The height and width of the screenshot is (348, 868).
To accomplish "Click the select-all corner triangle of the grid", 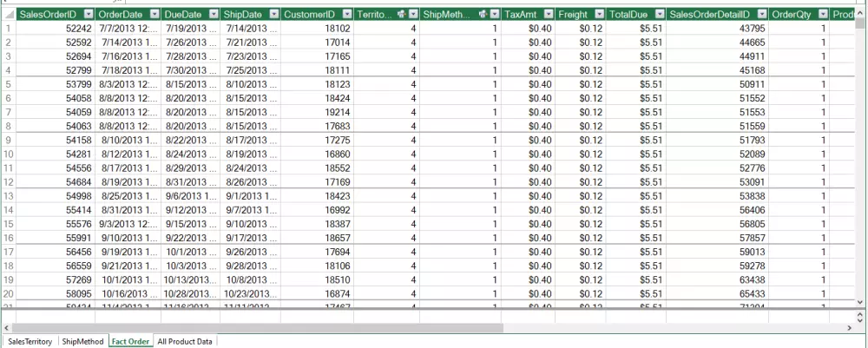I will click(x=9, y=15).
